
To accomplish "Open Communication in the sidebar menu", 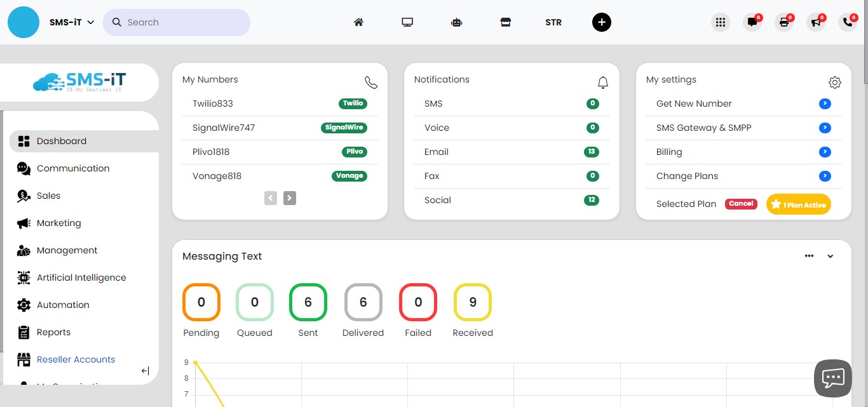I will 73,168.
